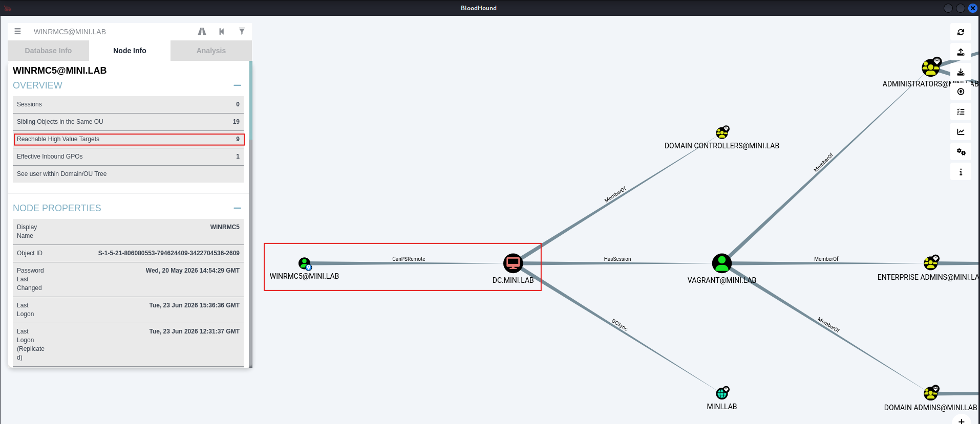This screenshot has width=980, height=424.
Task: Click the Object ID SID value
Action: 169,253
